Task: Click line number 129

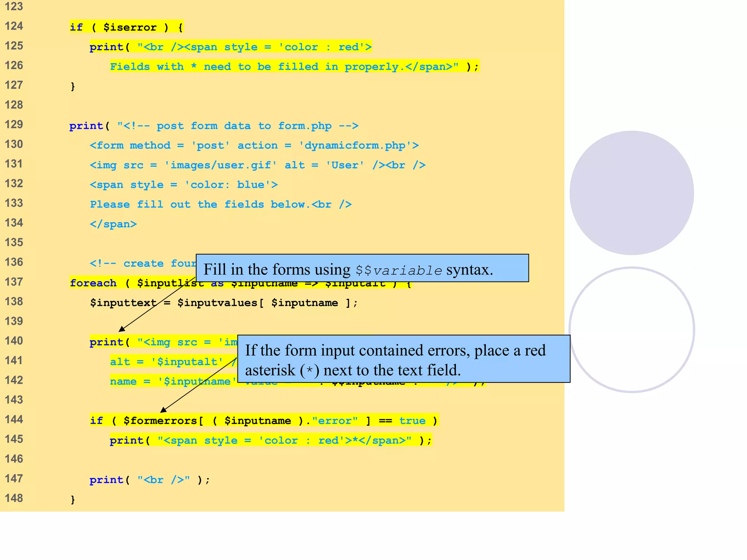Action: tap(14, 125)
